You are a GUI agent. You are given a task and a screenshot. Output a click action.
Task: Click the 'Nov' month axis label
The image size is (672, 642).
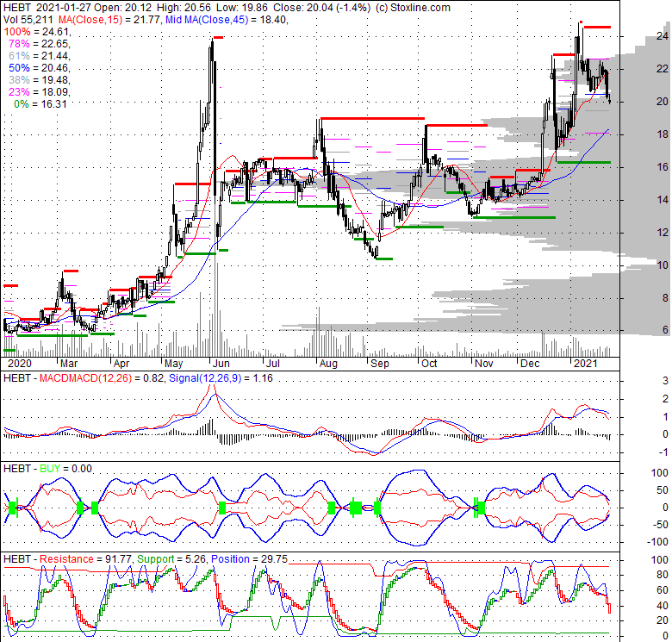[484, 364]
